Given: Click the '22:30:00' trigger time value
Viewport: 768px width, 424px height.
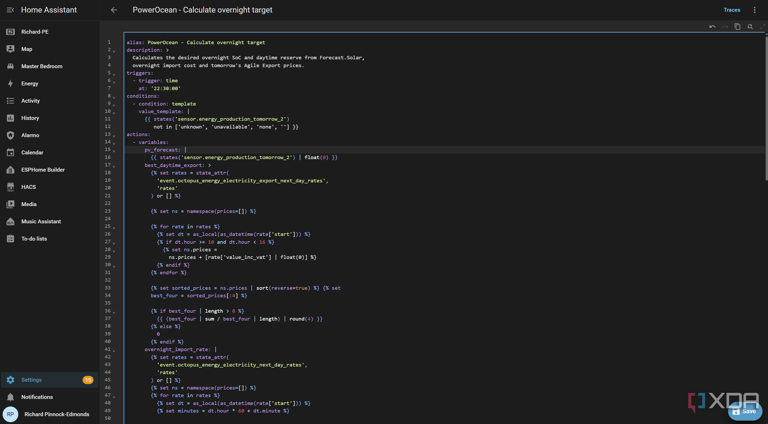Looking at the screenshot, I should [x=166, y=89].
